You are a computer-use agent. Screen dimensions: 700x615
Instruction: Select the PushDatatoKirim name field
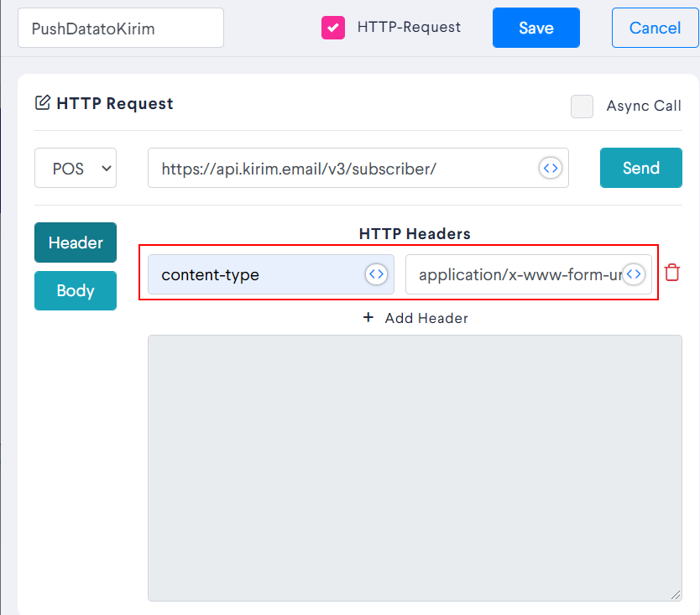[120, 28]
